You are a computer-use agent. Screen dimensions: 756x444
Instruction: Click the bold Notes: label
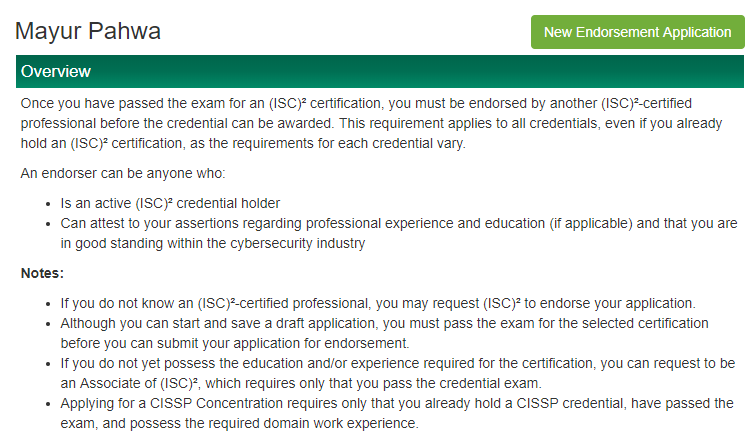[42, 273]
